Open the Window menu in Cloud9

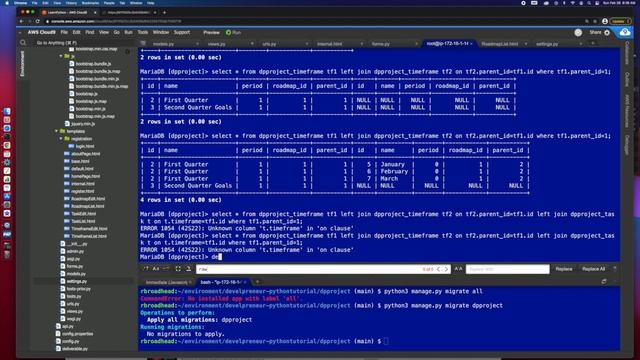point(160,32)
